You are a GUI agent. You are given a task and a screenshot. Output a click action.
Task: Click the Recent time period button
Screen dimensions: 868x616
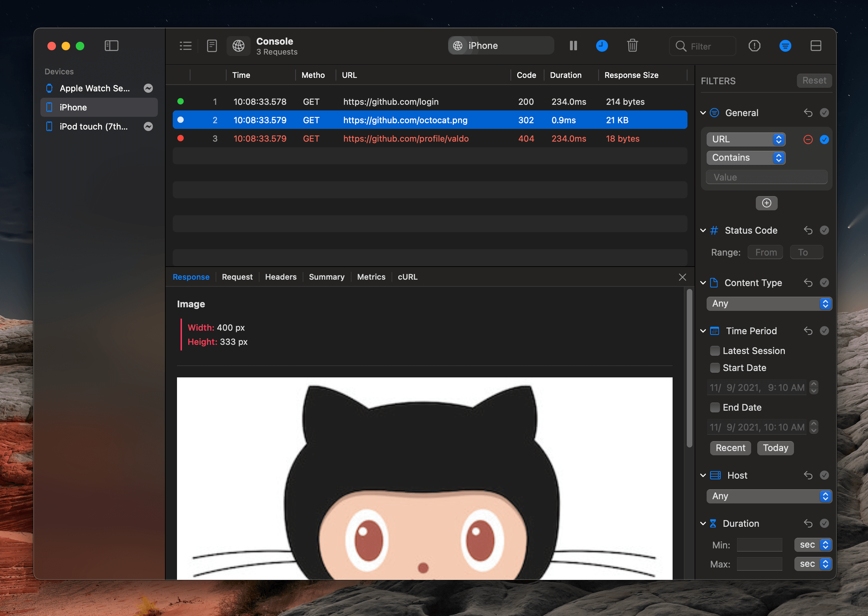coord(730,448)
